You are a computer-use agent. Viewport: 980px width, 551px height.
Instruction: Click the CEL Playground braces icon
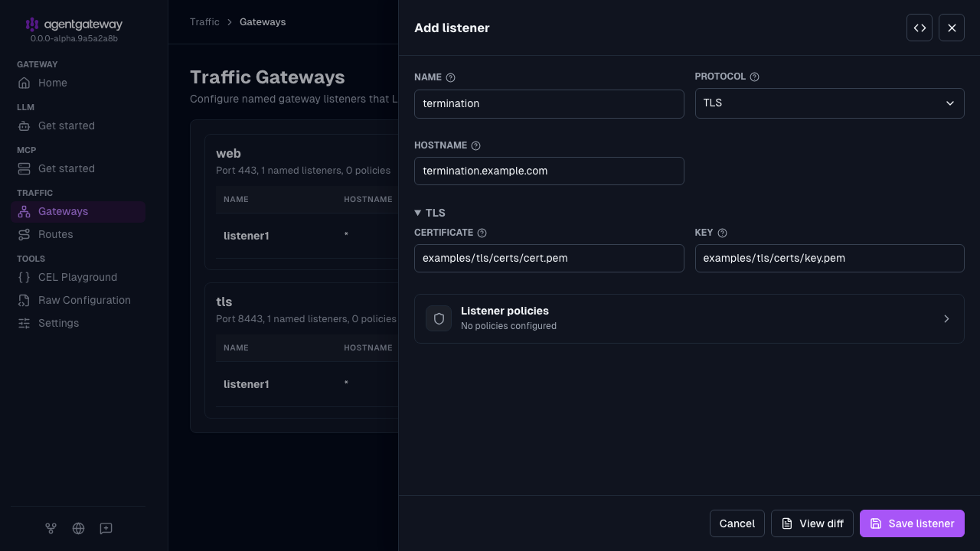point(24,277)
